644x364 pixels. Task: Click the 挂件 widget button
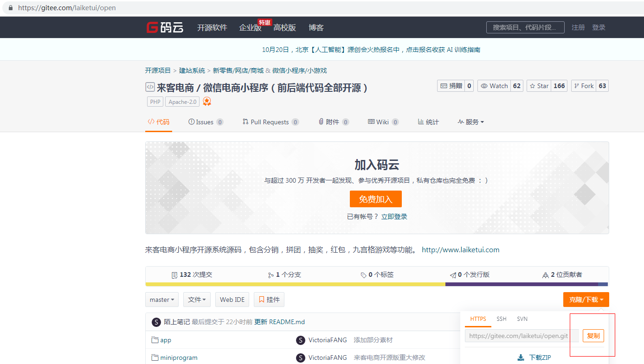tap(269, 300)
